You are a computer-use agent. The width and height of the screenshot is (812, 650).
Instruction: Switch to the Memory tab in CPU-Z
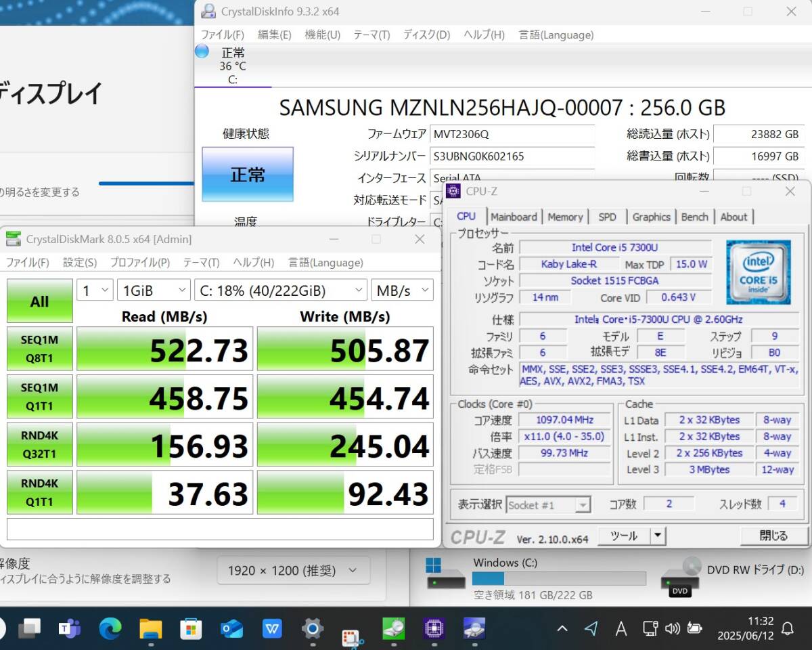point(565,217)
